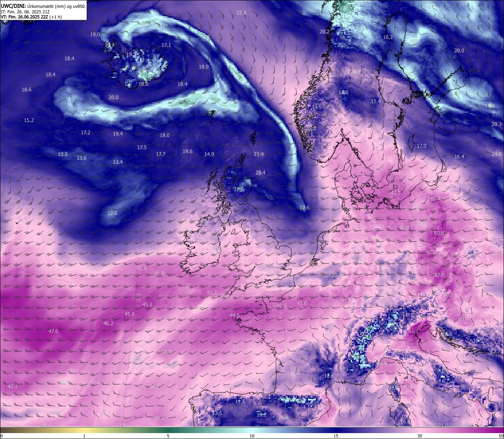Screen dimensions: 504x439
Task: Click the colour scale at the 5 label
Action: pos(168,436)
